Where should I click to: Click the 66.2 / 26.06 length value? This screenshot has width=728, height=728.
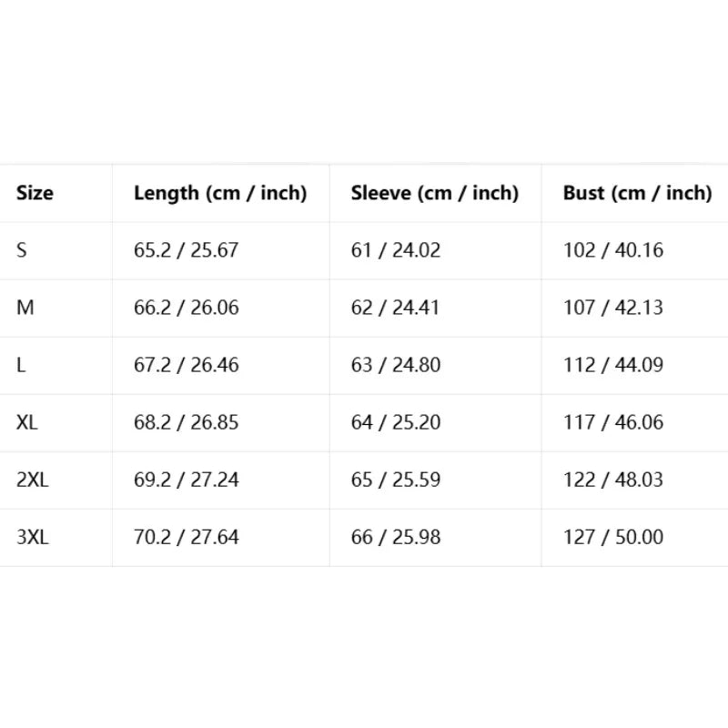(x=187, y=308)
